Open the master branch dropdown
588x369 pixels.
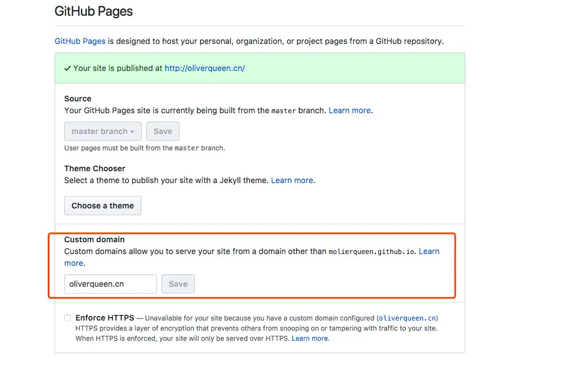point(102,131)
